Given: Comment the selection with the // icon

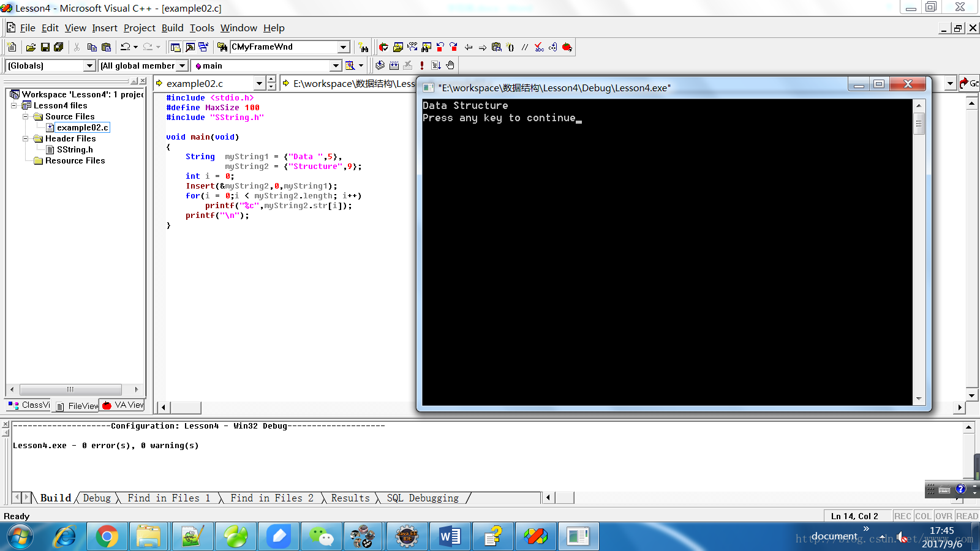Looking at the screenshot, I should tap(525, 47).
